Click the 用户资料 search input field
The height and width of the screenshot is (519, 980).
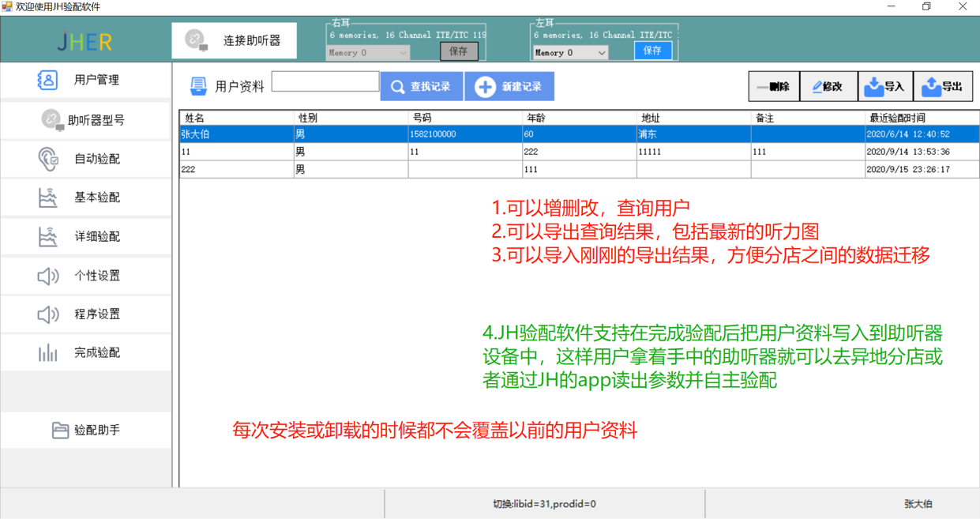coord(325,81)
